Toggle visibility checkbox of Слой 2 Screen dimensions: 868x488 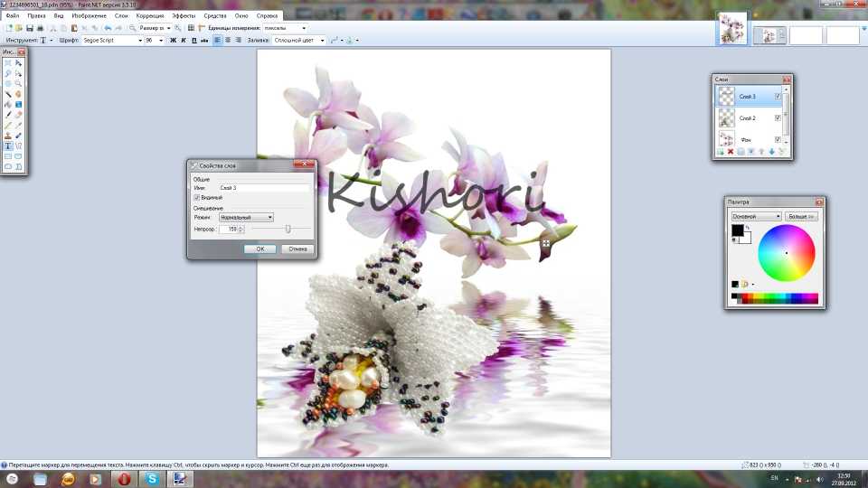coord(778,117)
